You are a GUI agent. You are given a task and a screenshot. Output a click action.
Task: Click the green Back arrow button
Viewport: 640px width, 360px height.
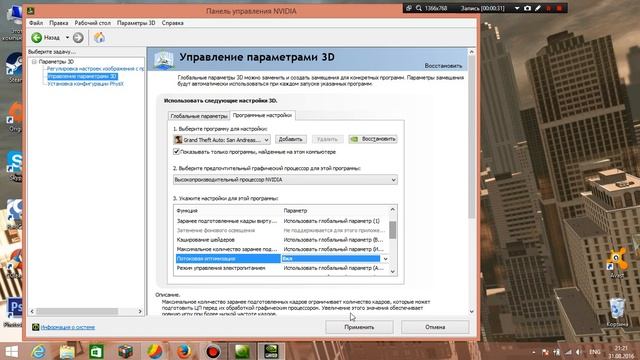(x=37, y=38)
